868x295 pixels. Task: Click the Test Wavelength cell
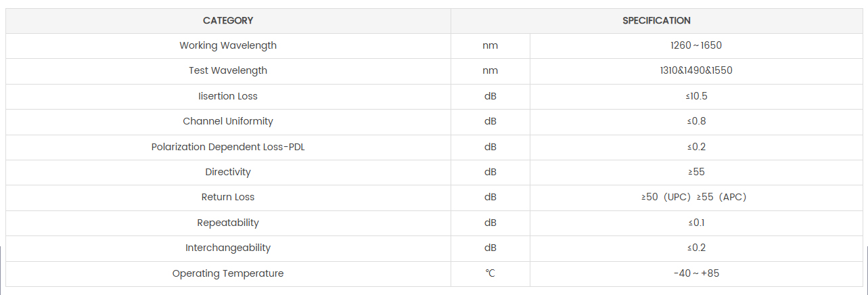click(x=228, y=70)
